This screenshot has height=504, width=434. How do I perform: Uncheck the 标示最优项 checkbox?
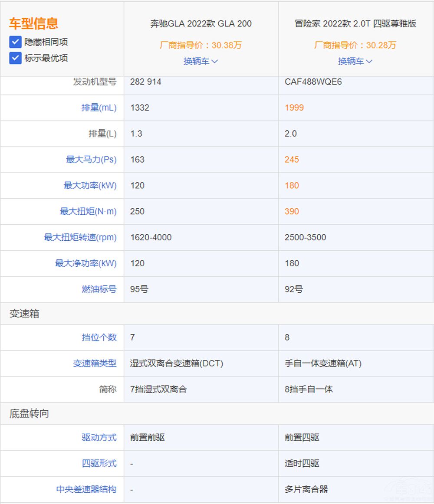click(x=16, y=57)
